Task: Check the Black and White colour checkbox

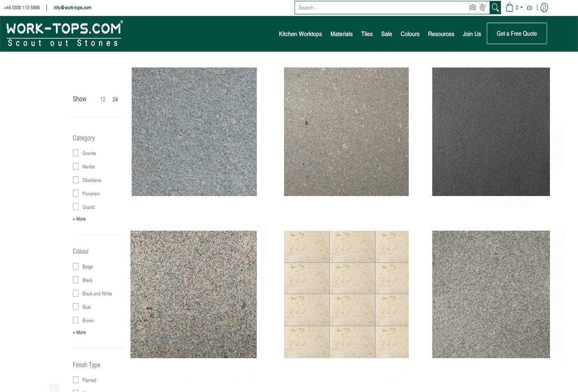Action: tap(76, 293)
